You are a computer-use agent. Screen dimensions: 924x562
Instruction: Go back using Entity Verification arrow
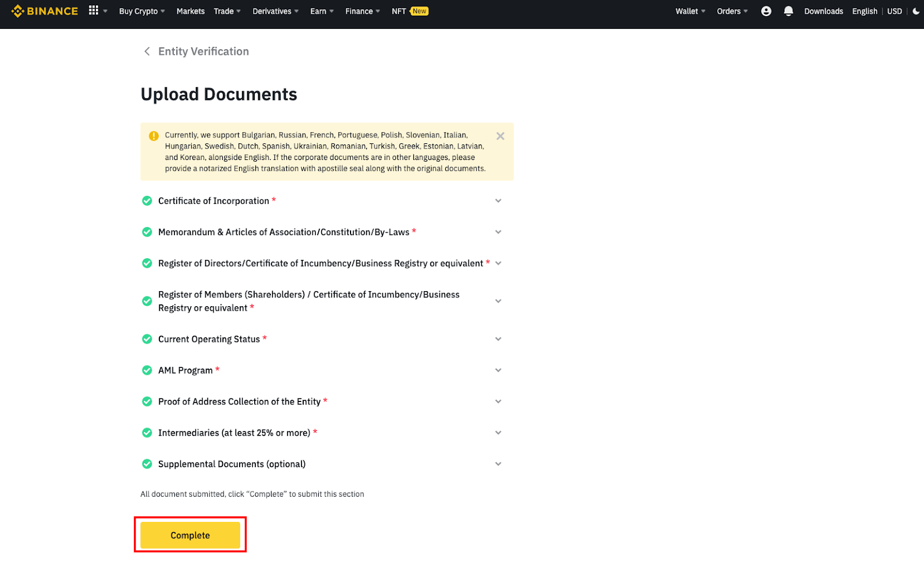pyautogui.click(x=147, y=51)
